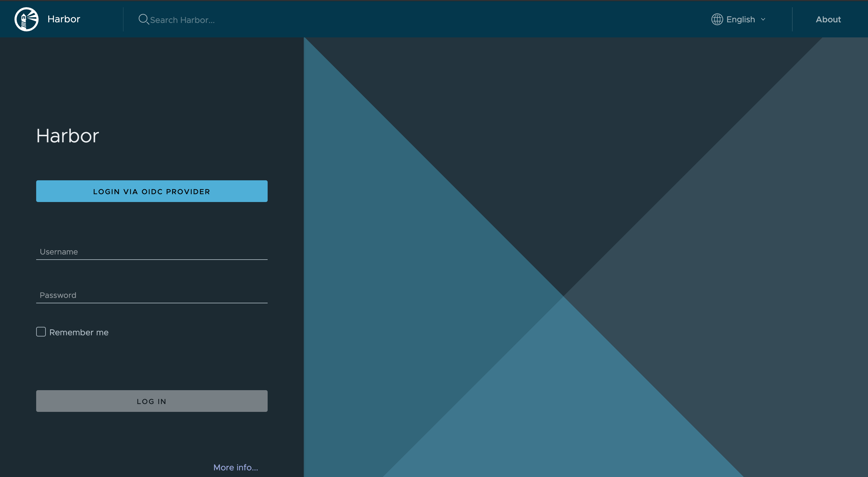Open the English language dropdown
The image size is (868, 477).
740,19
